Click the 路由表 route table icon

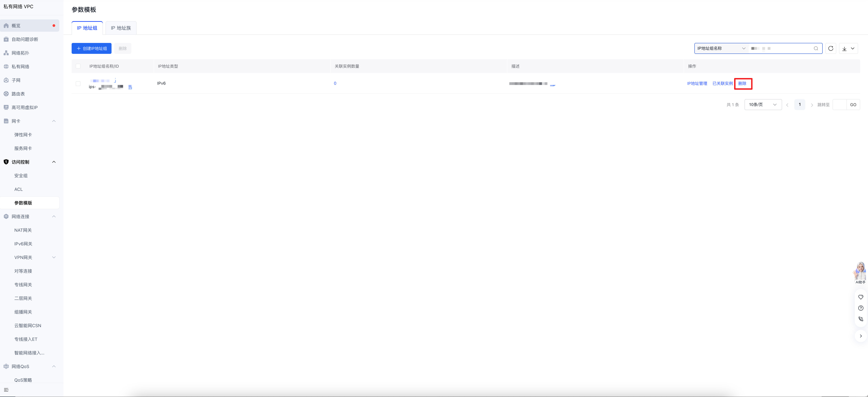[x=6, y=94]
